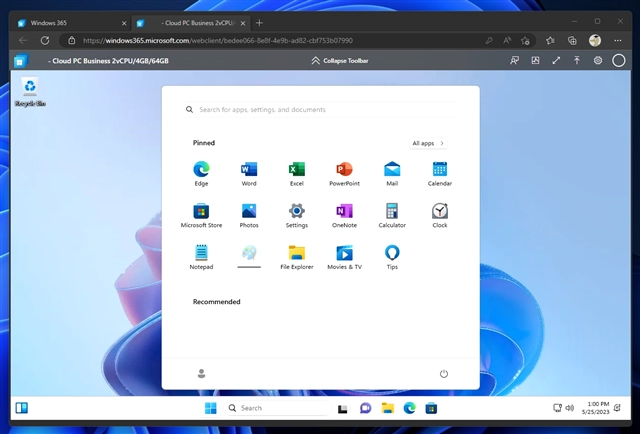Launch the Photos app
The width and height of the screenshot is (640, 434).
click(x=249, y=215)
